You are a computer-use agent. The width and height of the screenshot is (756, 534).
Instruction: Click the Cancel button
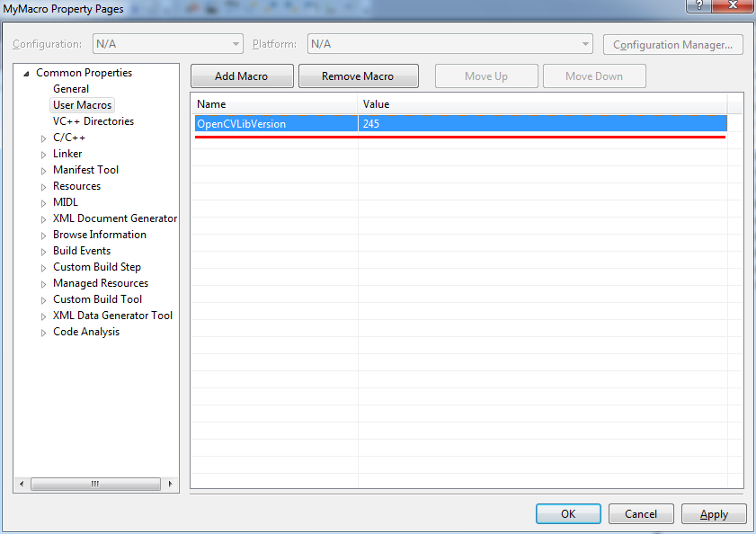(641, 513)
